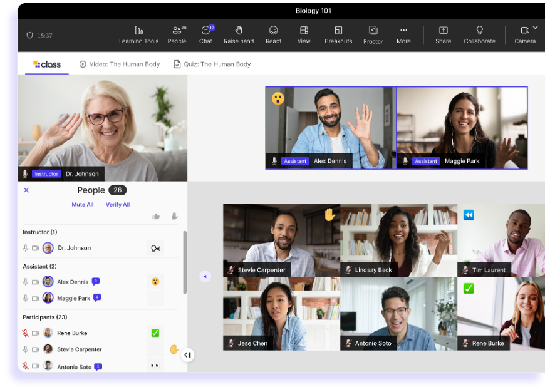Collapse the side panel with arrow handle
The width and height of the screenshot is (550, 392).
(x=187, y=355)
